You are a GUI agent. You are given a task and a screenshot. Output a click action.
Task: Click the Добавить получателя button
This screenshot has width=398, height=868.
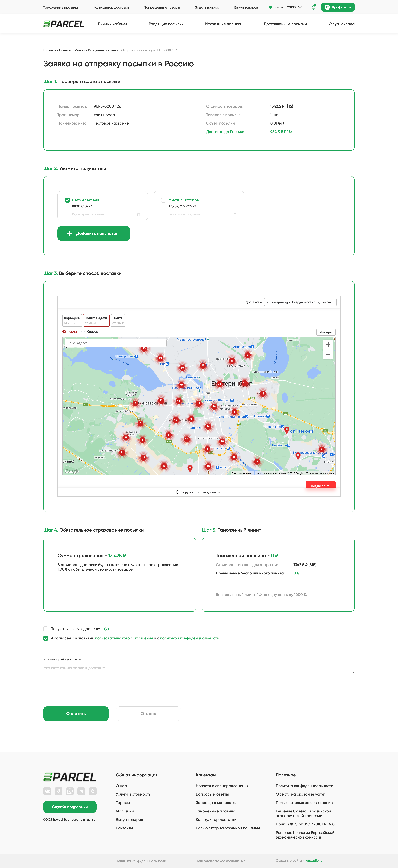(x=94, y=233)
